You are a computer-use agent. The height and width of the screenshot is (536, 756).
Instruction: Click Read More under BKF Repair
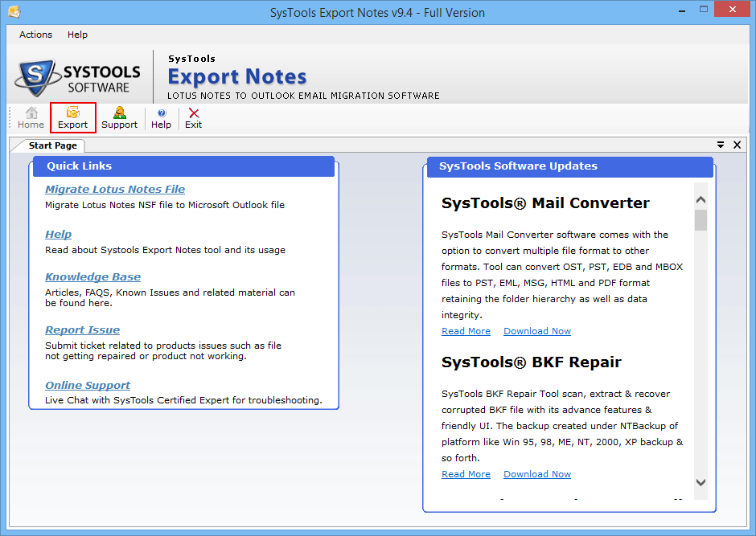point(466,474)
